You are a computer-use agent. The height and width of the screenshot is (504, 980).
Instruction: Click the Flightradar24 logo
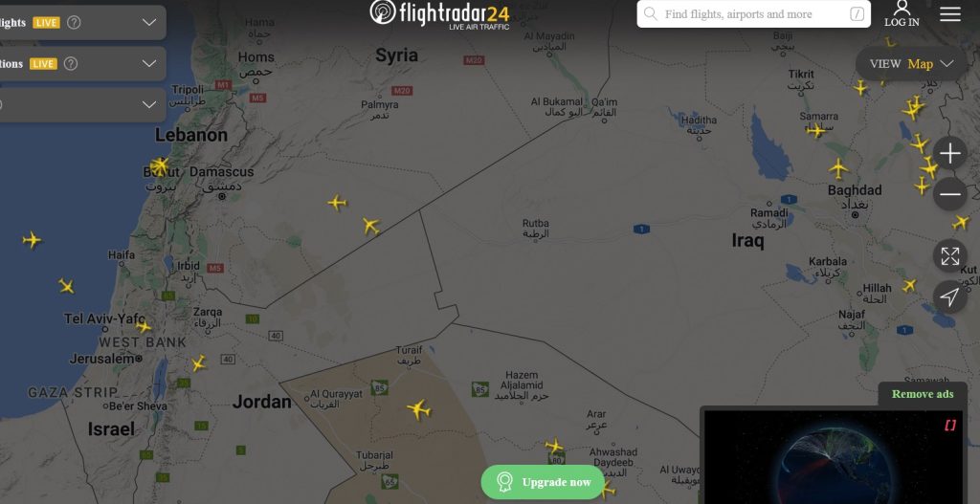(439, 13)
